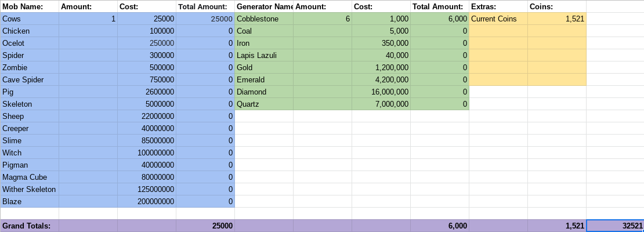Select the Quartz generator name cell
644x232 pixels.
coord(264,104)
